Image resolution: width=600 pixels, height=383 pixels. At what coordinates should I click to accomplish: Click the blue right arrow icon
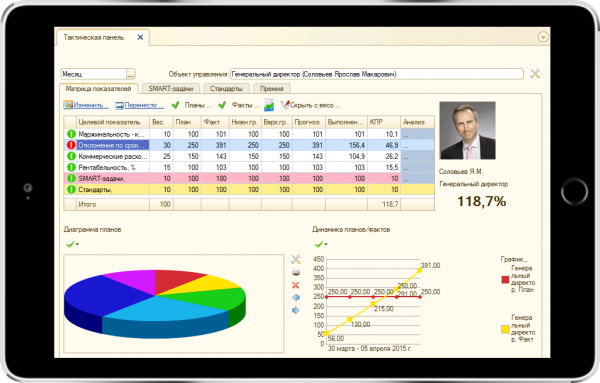295,310
